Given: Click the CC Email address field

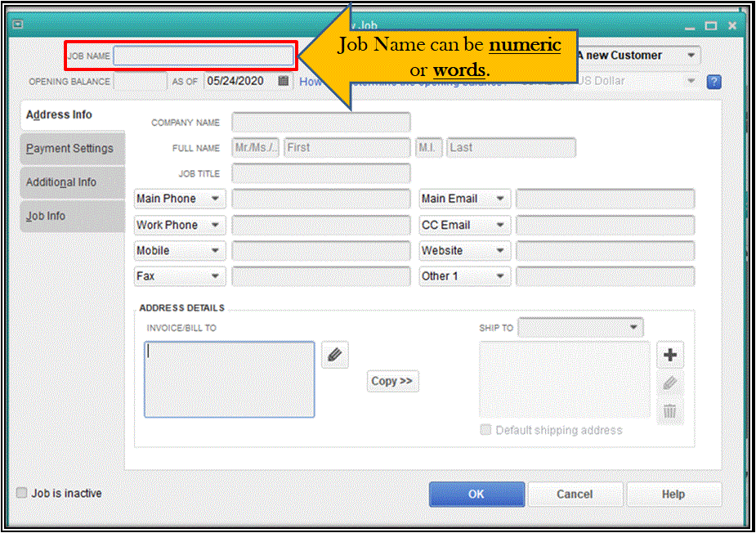Looking at the screenshot, I should tap(605, 226).
